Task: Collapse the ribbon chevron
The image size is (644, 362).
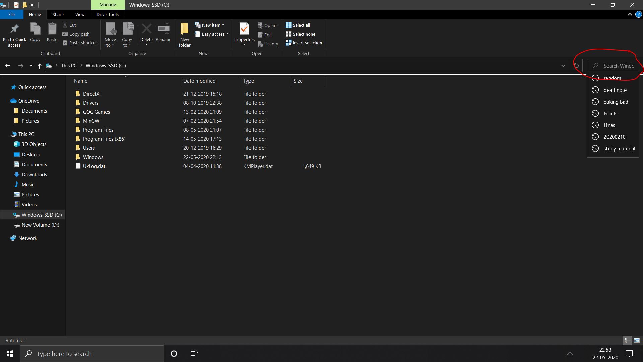Action: 630,15
